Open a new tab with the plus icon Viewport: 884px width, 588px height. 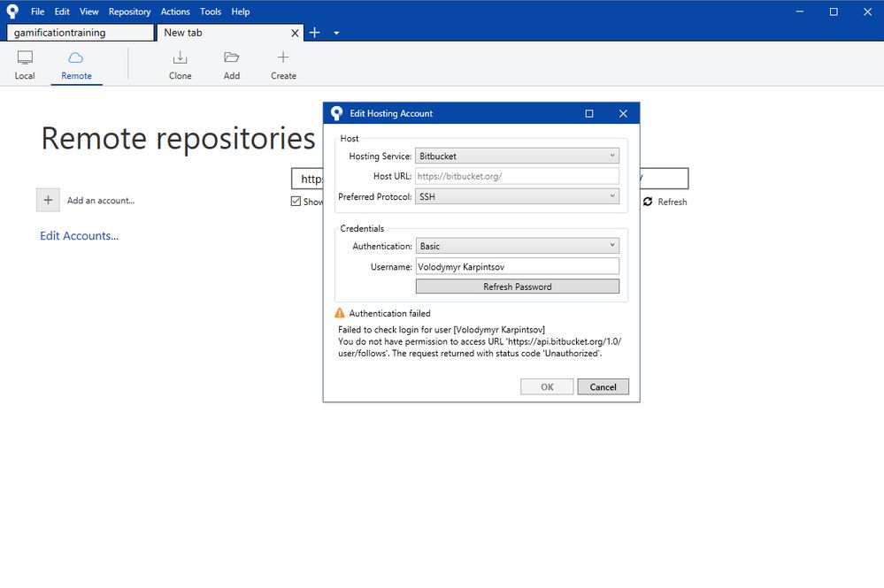pyautogui.click(x=315, y=33)
